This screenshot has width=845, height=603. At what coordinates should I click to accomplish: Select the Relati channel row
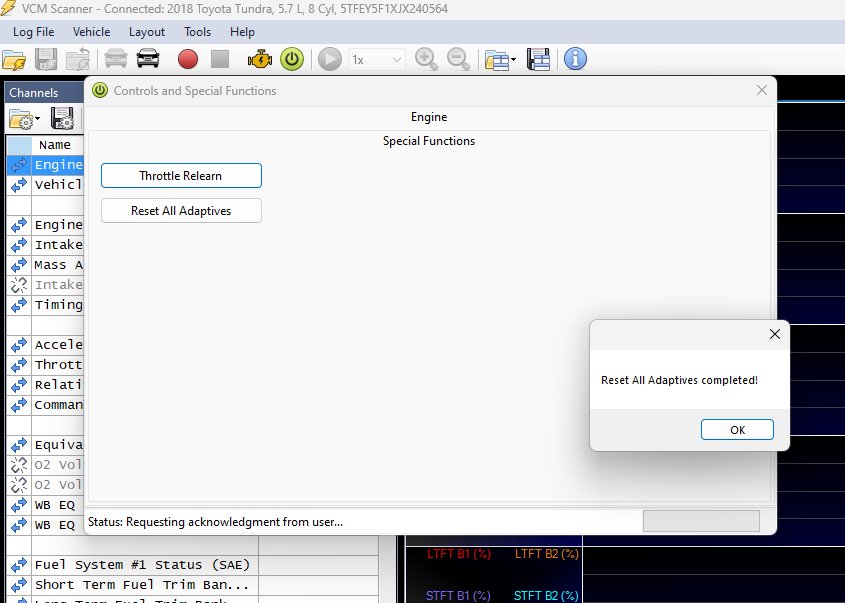pos(45,385)
